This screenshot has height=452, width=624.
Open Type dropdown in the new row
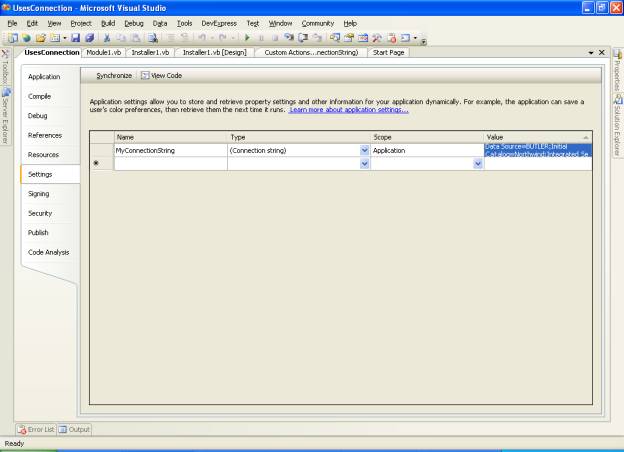click(364, 164)
